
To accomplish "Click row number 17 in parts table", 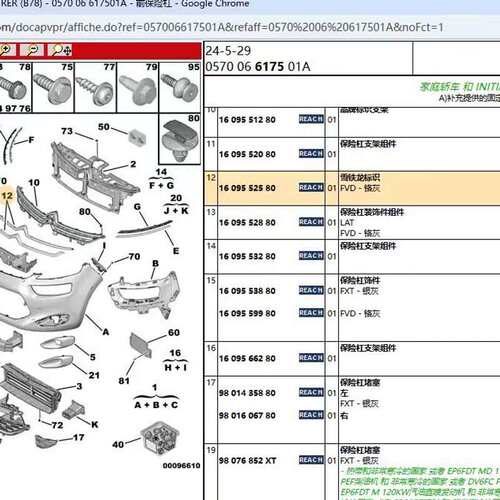I will [211, 382].
